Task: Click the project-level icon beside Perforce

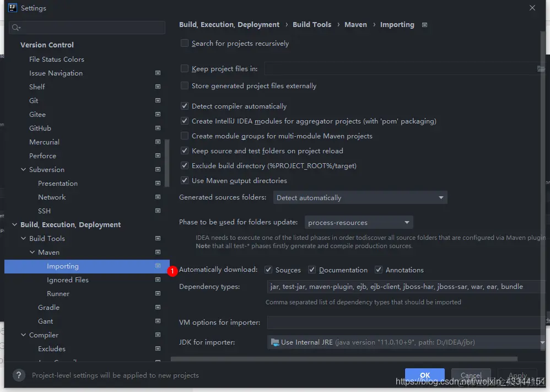Action: [x=158, y=155]
